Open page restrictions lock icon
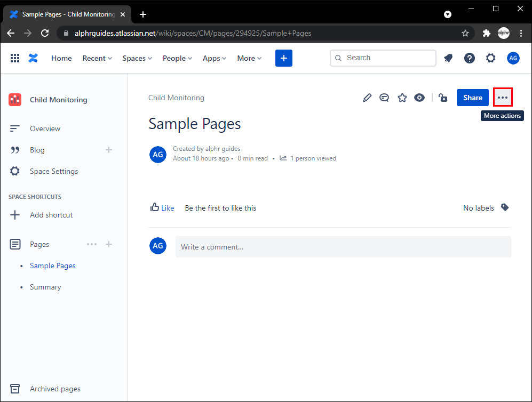532x402 pixels. tap(443, 98)
